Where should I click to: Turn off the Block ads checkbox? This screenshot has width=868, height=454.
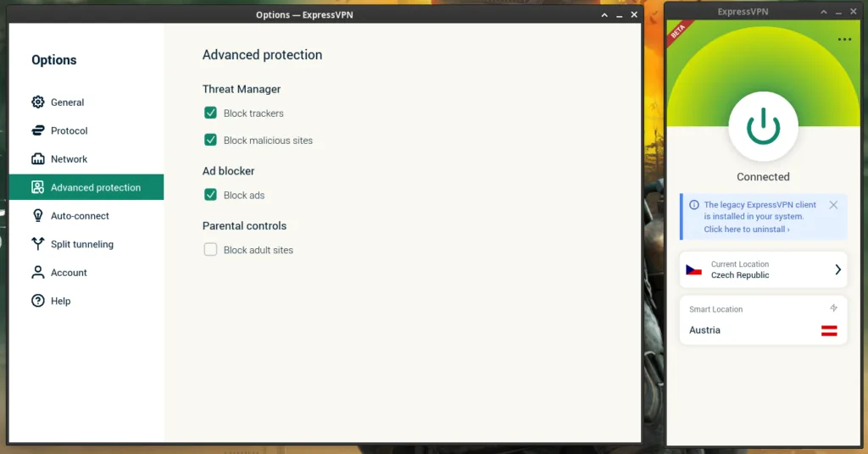(x=210, y=195)
